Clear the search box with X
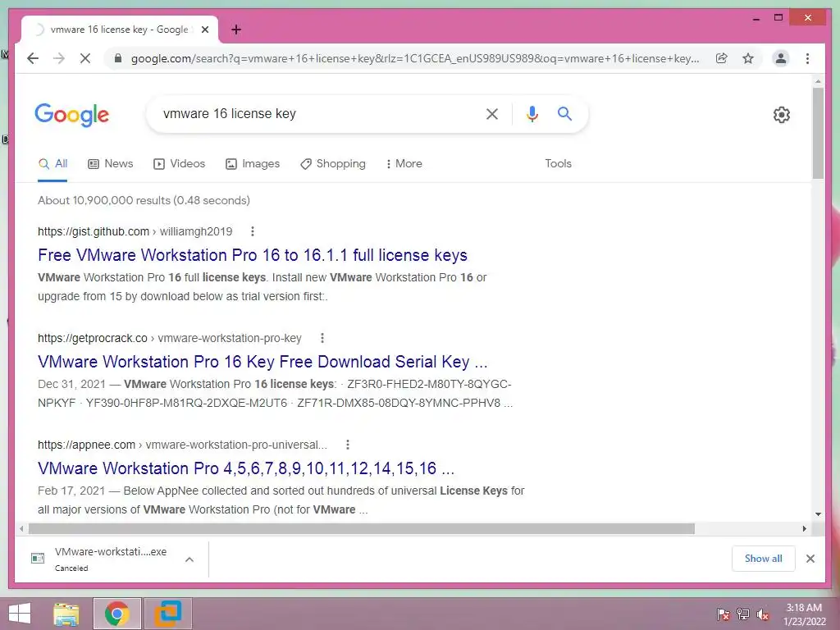Screen dimensions: 840x630 [x=492, y=113]
